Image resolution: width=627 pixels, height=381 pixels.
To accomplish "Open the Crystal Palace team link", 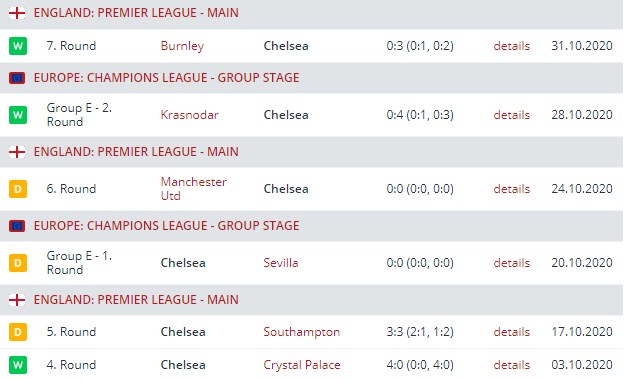I will 302,365.
